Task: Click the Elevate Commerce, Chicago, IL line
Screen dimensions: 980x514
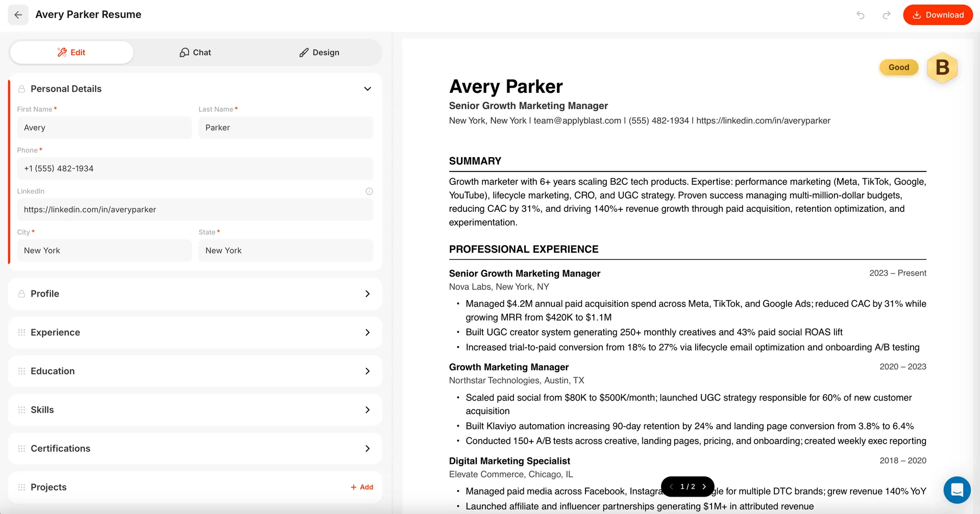Action: pos(511,475)
